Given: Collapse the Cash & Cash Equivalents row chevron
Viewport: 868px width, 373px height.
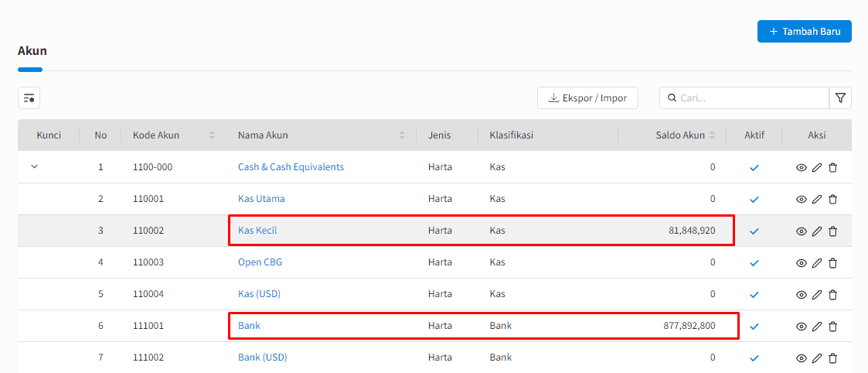Looking at the screenshot, I should [x=34, y=166].
